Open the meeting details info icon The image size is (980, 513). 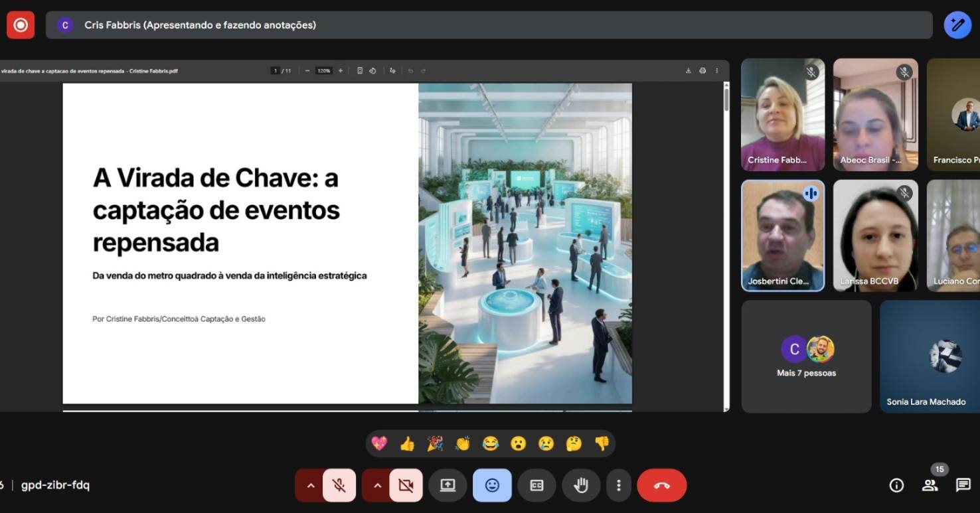point(896,485)
